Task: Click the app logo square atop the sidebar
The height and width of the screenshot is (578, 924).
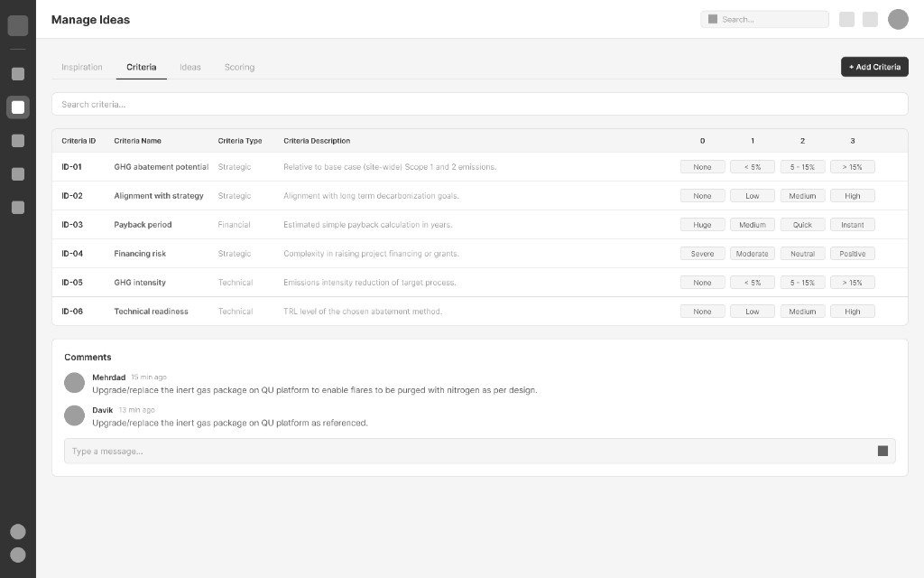Action: pos(18,25)
